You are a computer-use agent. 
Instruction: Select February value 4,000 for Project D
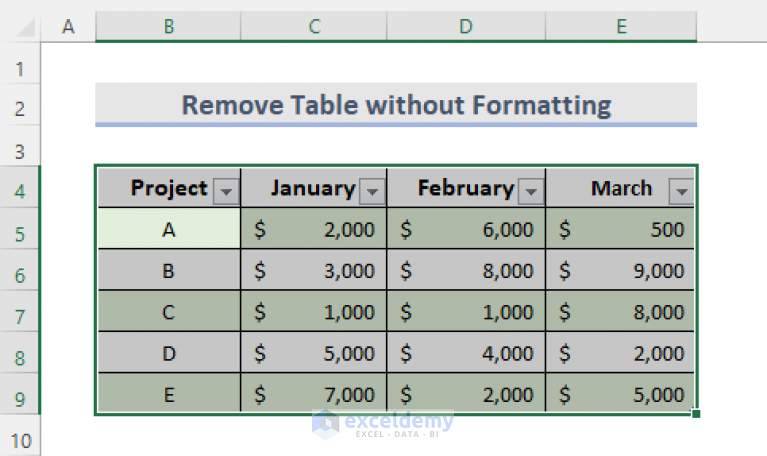tap(466, 353)
